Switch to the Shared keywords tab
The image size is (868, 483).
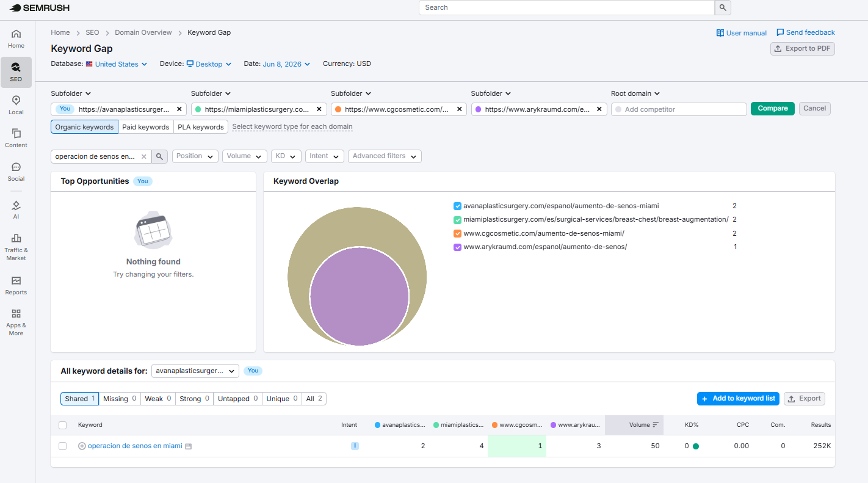(80, 399)
